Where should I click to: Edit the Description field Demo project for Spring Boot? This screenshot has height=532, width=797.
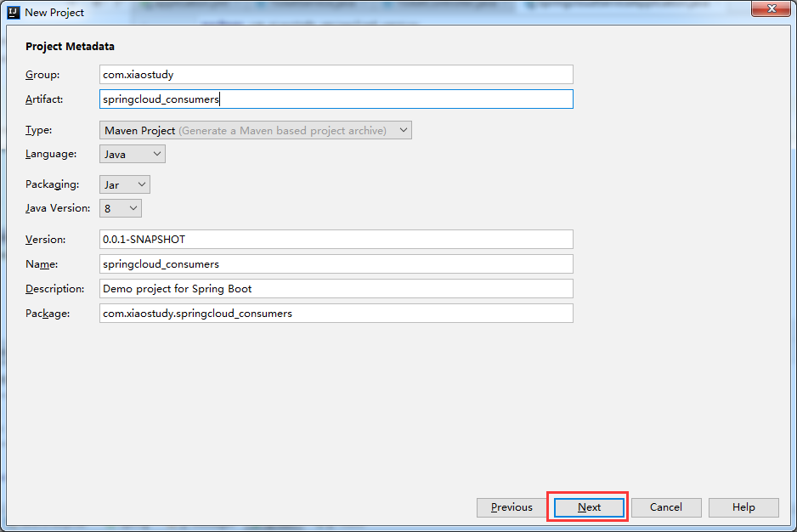pos(336,288)
